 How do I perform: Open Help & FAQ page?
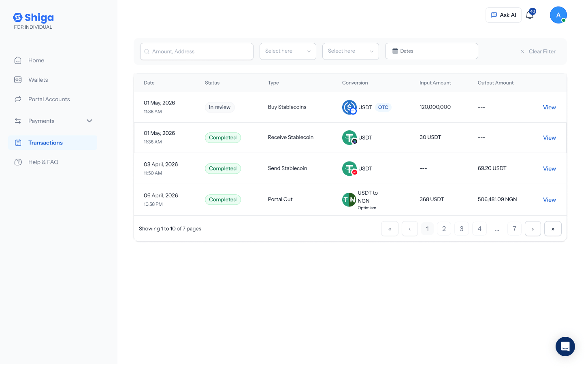(43, 162)
